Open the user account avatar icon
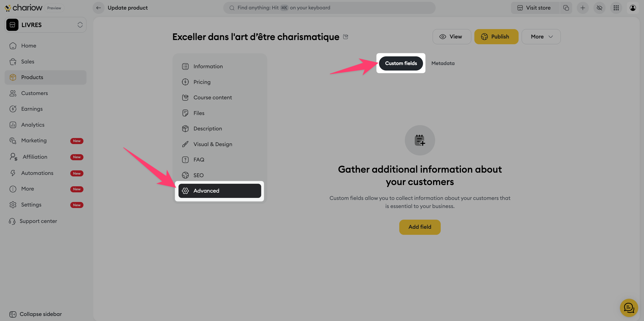 [633, 8]
